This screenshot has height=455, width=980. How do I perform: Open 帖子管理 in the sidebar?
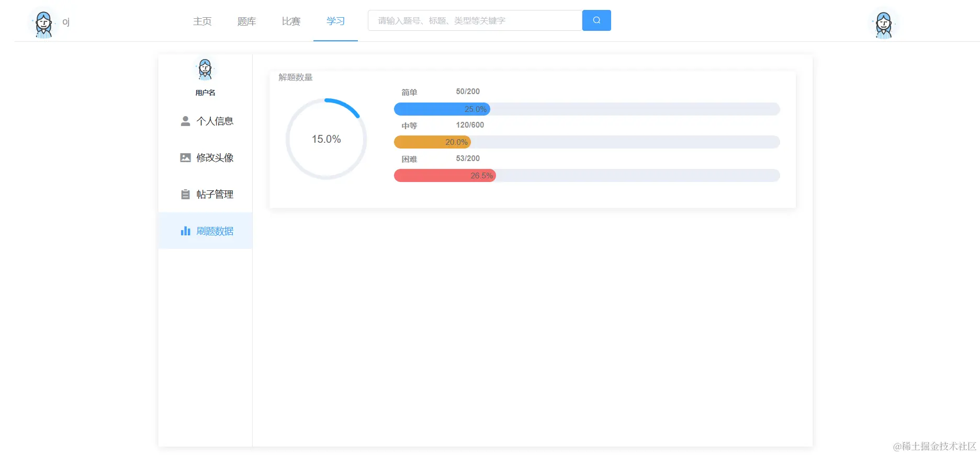click(205, 195)
